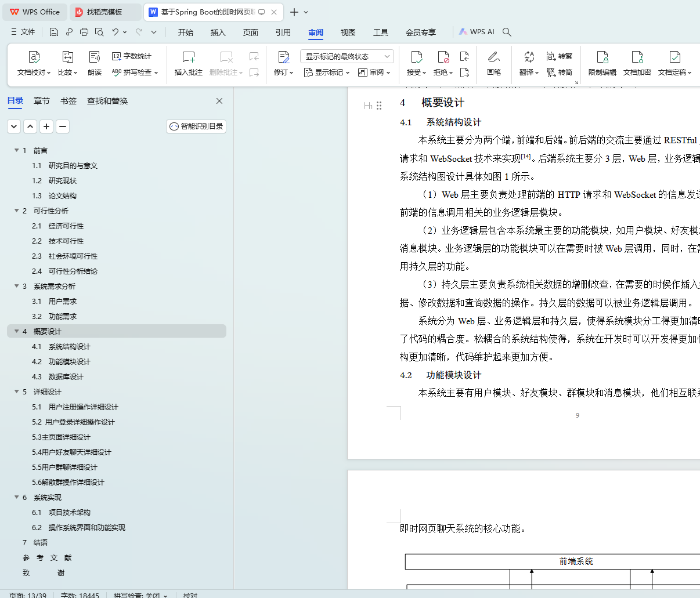
Task: Collapse the 1 前言 outline node
Action: pos(17,150)
